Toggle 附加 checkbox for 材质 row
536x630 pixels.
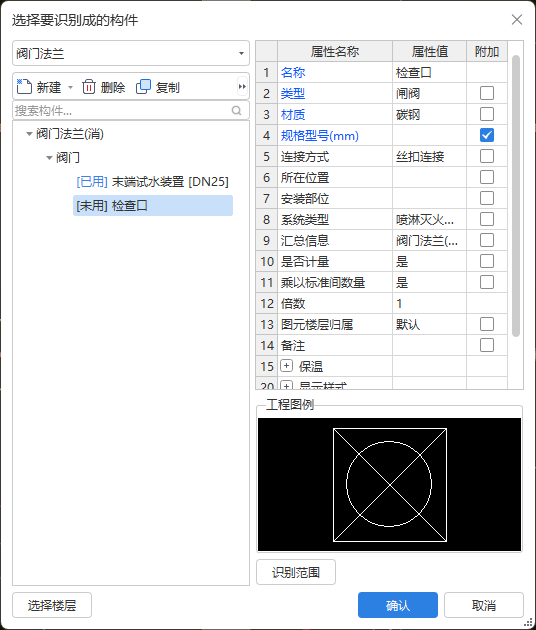click(x=487, y=114)
